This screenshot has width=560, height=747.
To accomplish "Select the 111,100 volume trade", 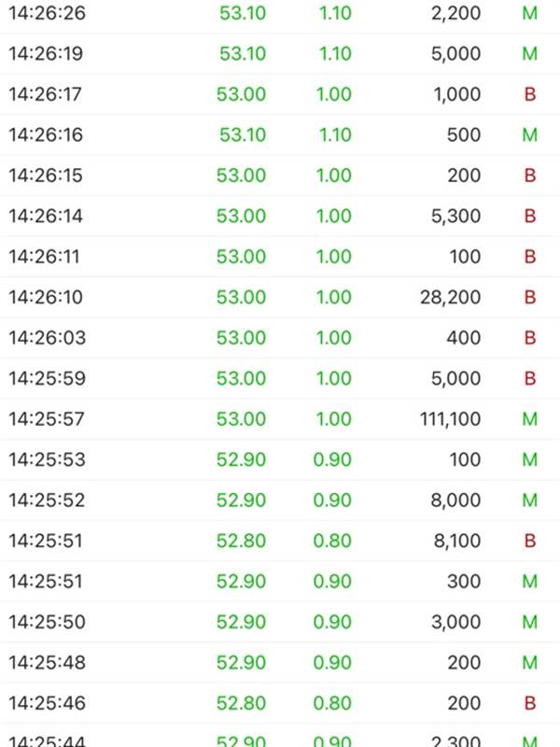I will pos(451,419).
